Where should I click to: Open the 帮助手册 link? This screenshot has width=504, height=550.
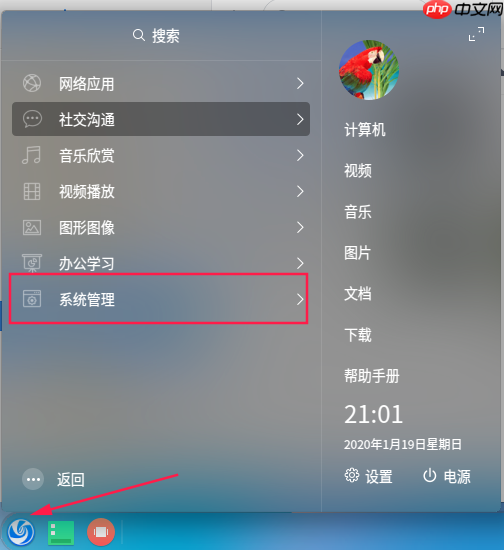click(x=372, y=376)
